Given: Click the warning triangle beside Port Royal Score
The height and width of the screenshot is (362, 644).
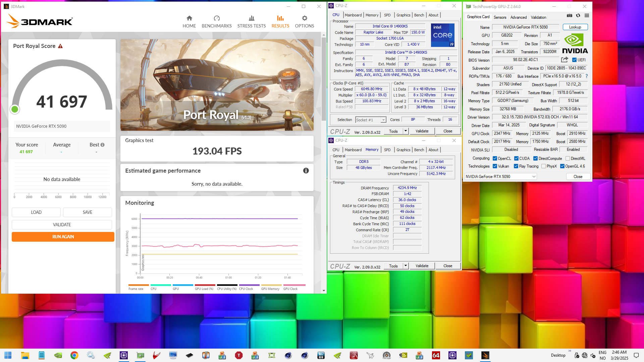Looking at the screenshot, I should point(60,46).
